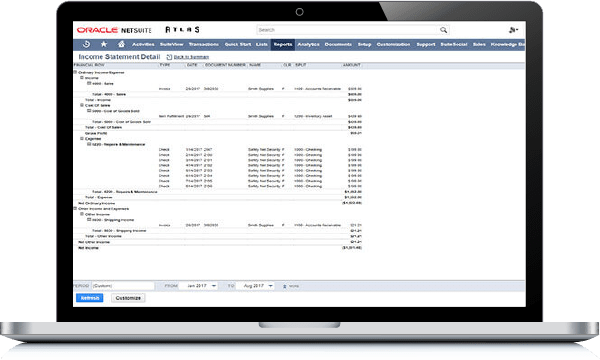Click the Refresh button
Viewport: 600px width, 360px height.
click(90, 298)
